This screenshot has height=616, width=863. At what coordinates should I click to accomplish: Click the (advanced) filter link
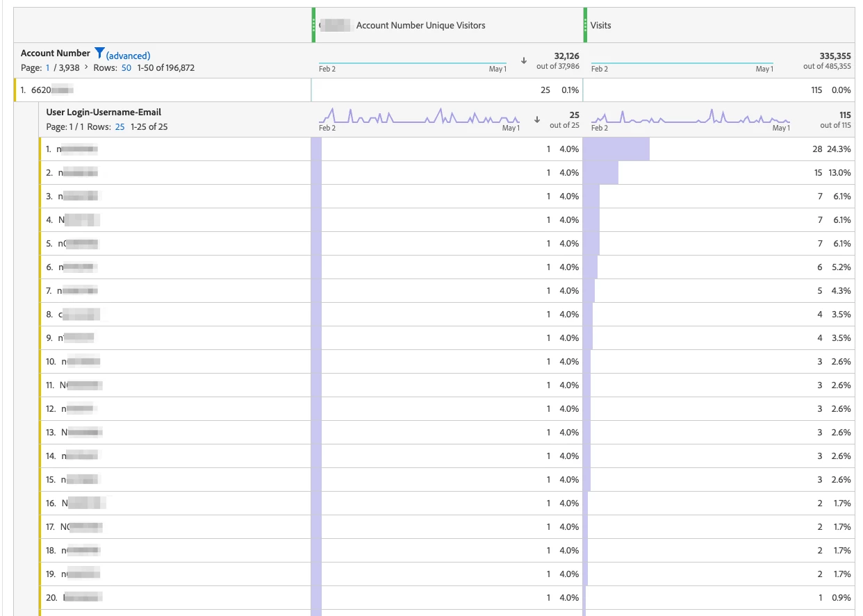[x=128, y=56]
